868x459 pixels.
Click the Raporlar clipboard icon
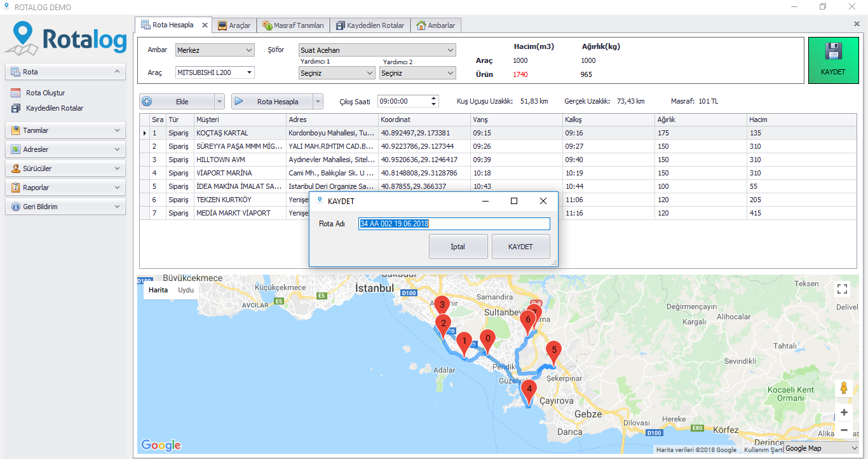15,188
